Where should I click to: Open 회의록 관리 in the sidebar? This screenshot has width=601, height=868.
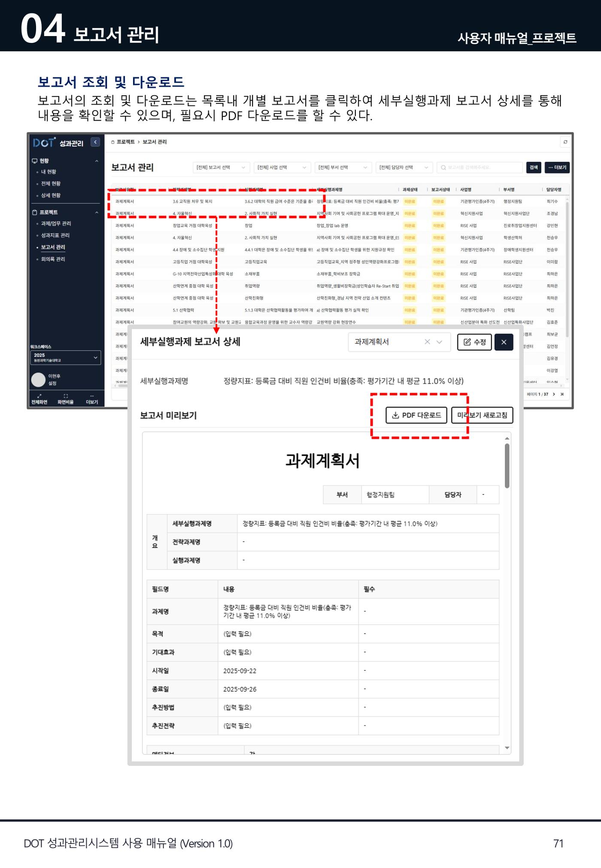pos(53,259)
